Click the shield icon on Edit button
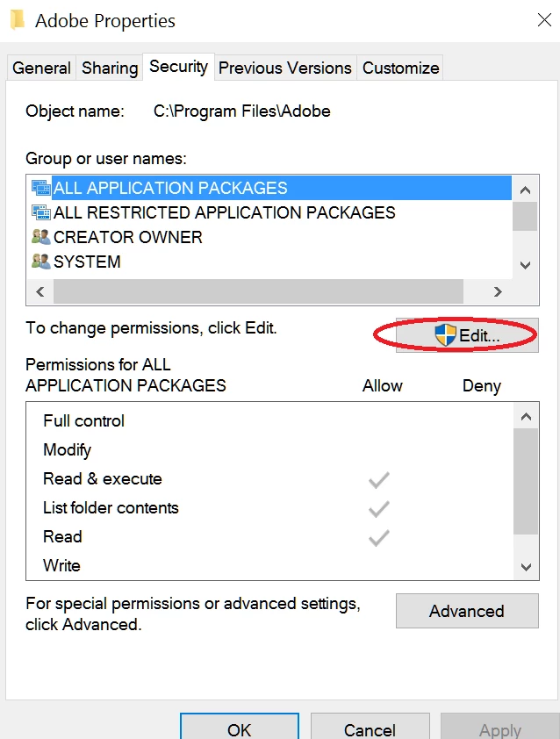 (x=446, y=335)
